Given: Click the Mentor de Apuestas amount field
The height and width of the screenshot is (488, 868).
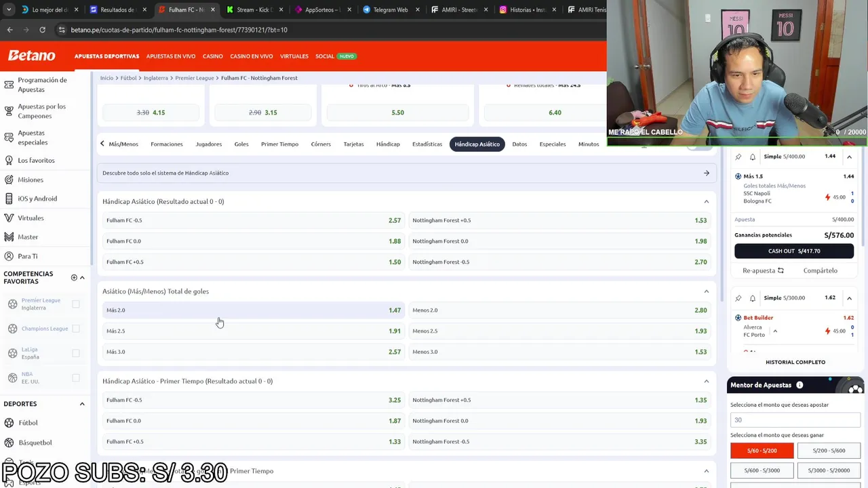Looking at the screenshot, I should pos(795,420).
